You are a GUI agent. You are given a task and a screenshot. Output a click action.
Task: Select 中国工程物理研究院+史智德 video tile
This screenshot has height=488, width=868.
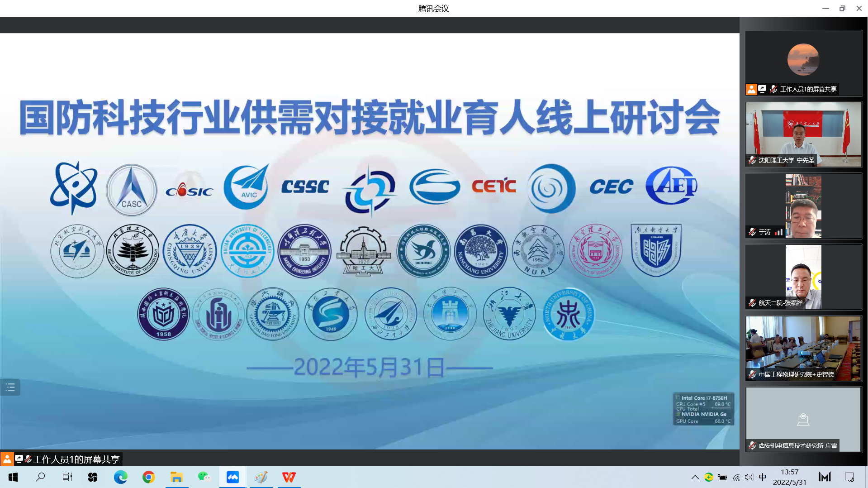pyautogui.click(x=803, y=348)
